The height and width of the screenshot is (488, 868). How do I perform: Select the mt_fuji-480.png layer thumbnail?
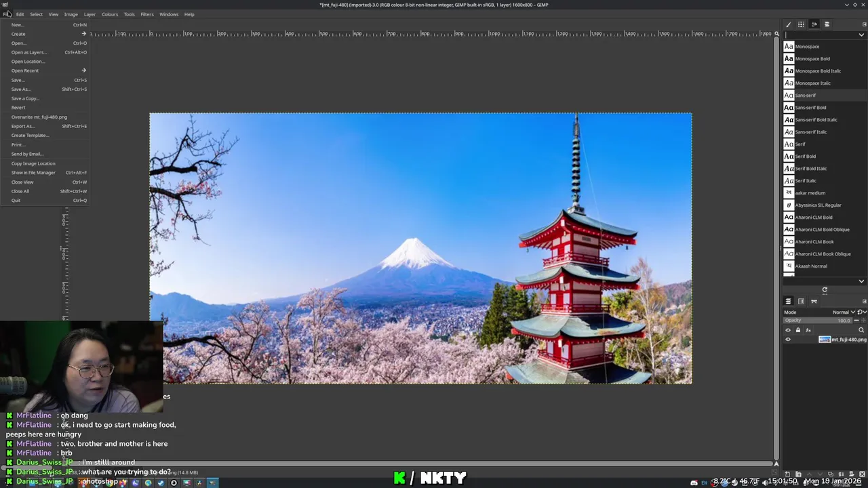pyautogui.click(x=825, y=340)
